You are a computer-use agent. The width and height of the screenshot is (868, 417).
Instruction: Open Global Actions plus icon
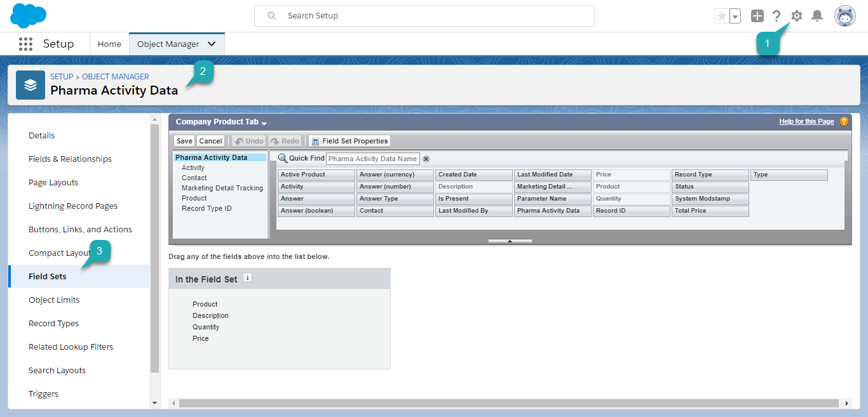[757, 16]
